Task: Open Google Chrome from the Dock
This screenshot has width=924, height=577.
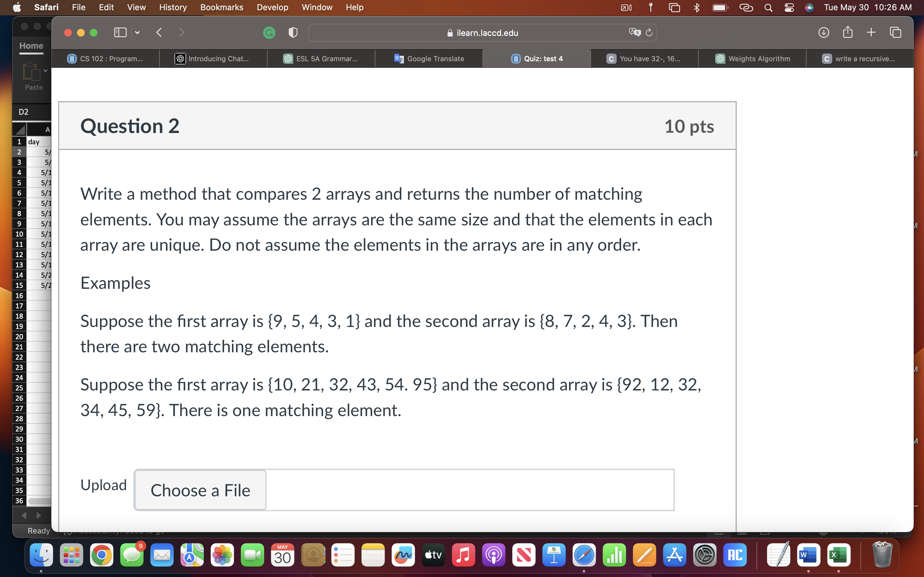Action: [102, 555]
